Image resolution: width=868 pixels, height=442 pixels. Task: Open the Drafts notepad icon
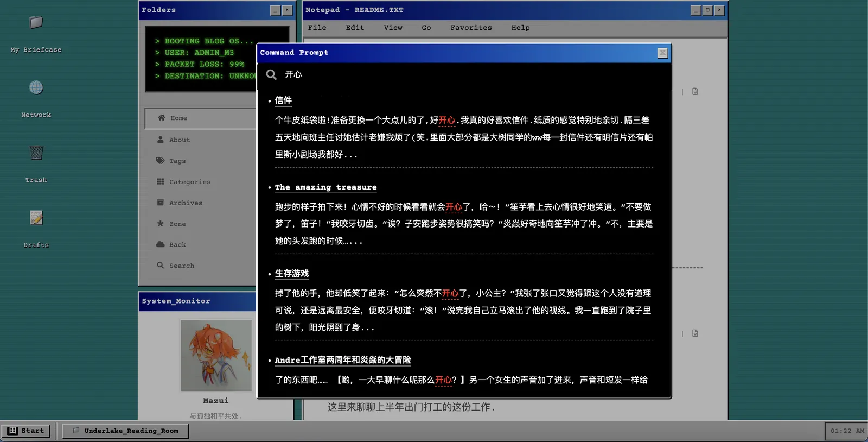pyautogui.click(x=36, y=218)
